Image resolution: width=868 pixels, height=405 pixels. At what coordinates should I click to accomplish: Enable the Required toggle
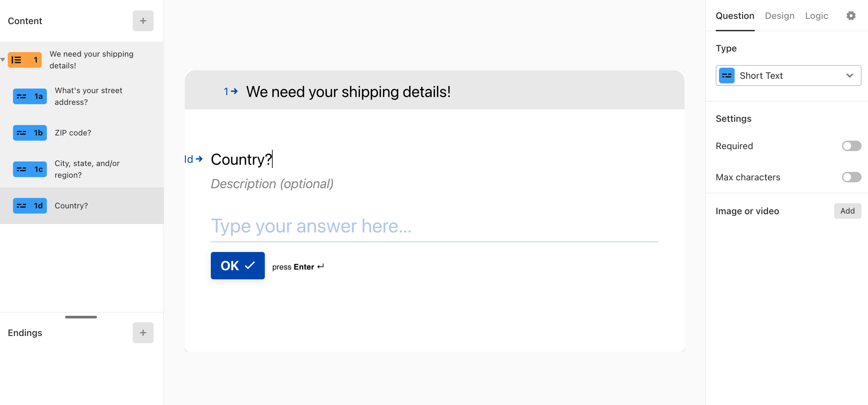[x=851, y=146]
